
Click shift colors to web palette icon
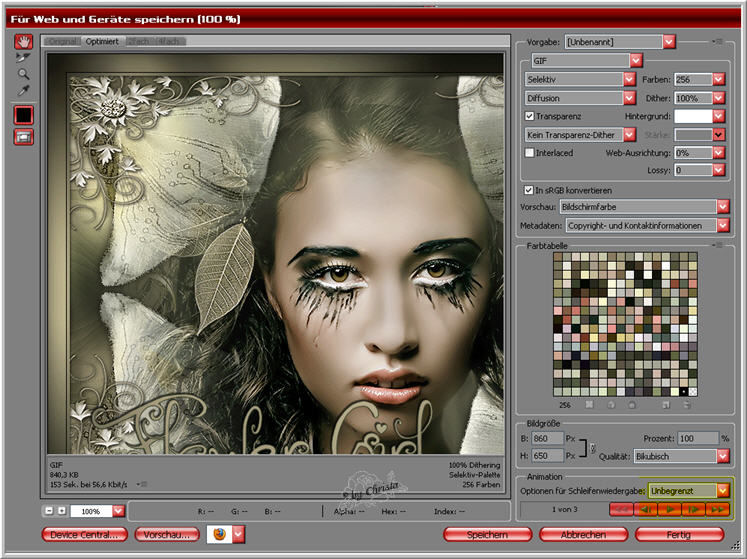(x=611, y=405)
